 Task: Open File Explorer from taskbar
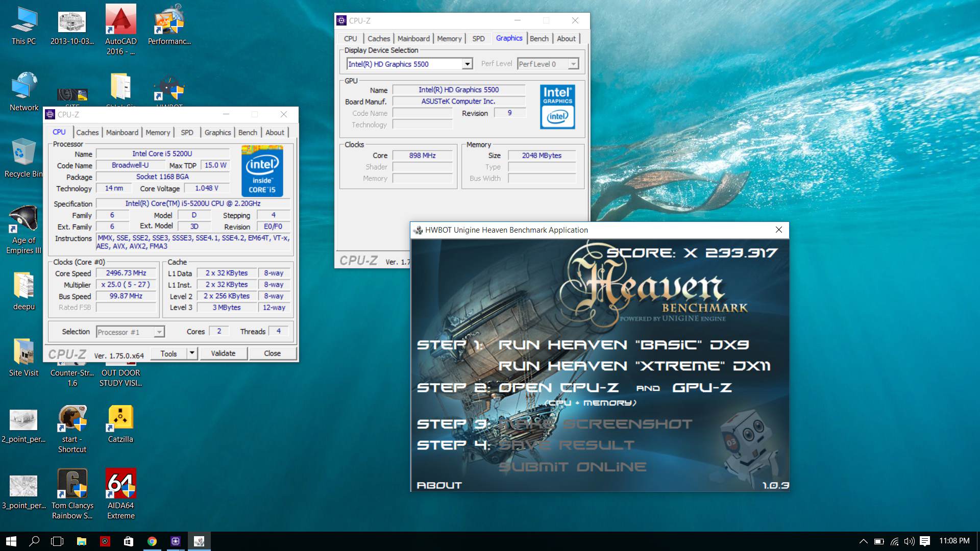click(x=81, y=541)
